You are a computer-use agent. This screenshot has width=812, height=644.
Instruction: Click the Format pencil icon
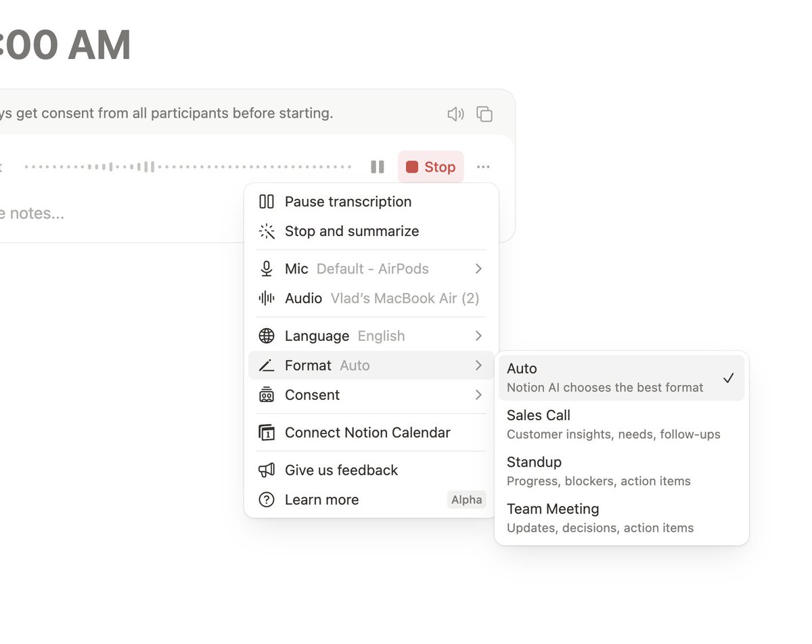pyautogui.click(x=267, y=366)
